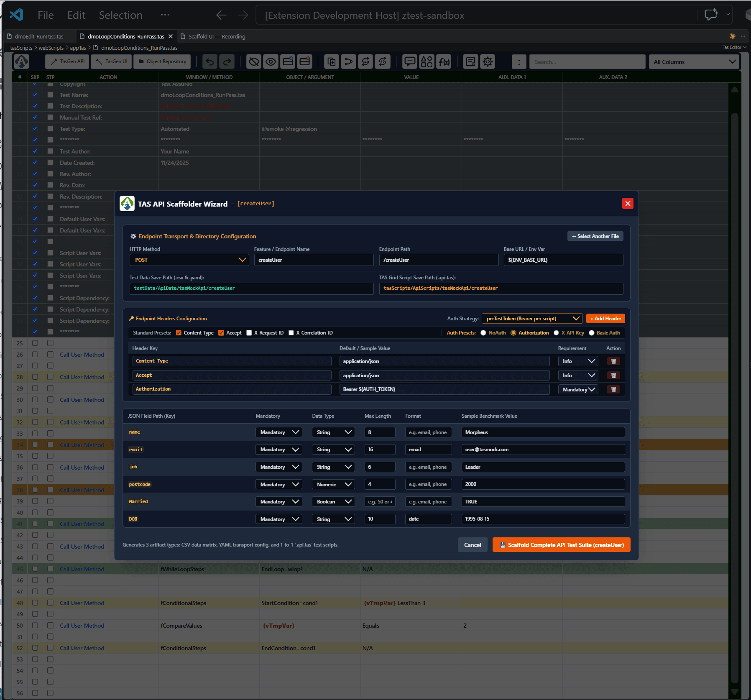The width and height of the screenshot is (751, 700).
Task: Click the Endpoint Path input field
Action: pos(439,260)
